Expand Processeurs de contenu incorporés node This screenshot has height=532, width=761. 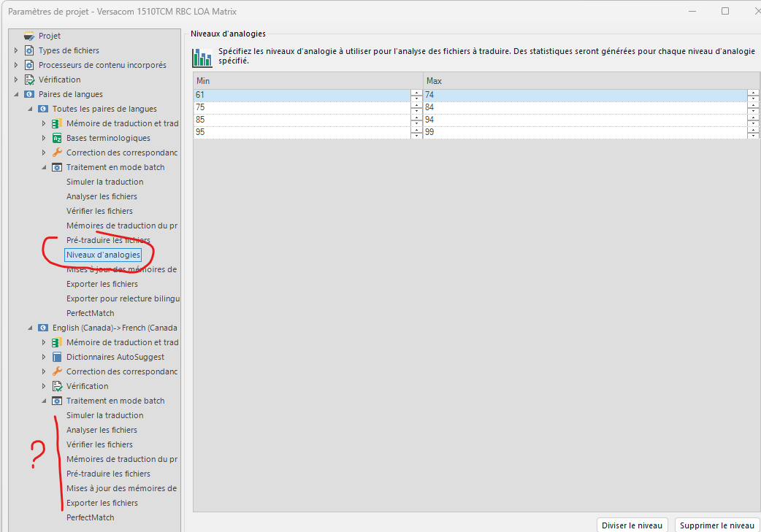pos(16,65)
